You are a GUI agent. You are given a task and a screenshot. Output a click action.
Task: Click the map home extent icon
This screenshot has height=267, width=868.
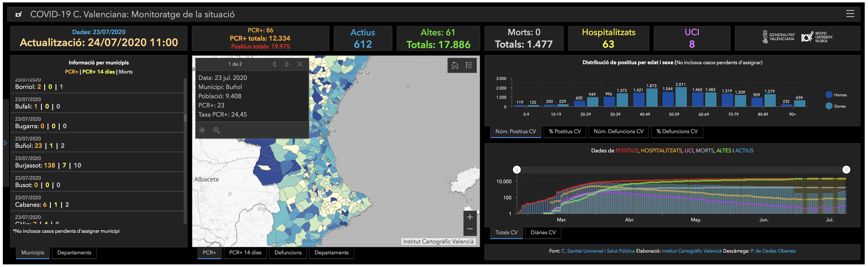(x=455, y=65)
